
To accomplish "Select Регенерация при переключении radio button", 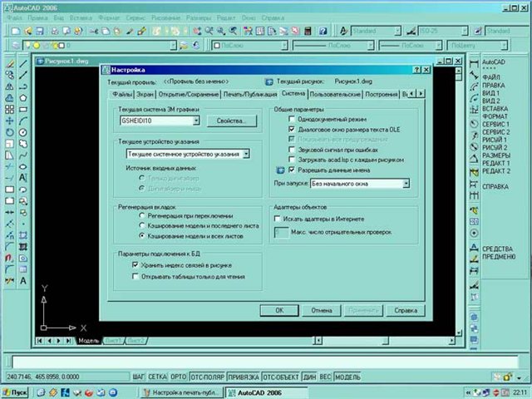I will pyautogui.click(x=142, y=216).
